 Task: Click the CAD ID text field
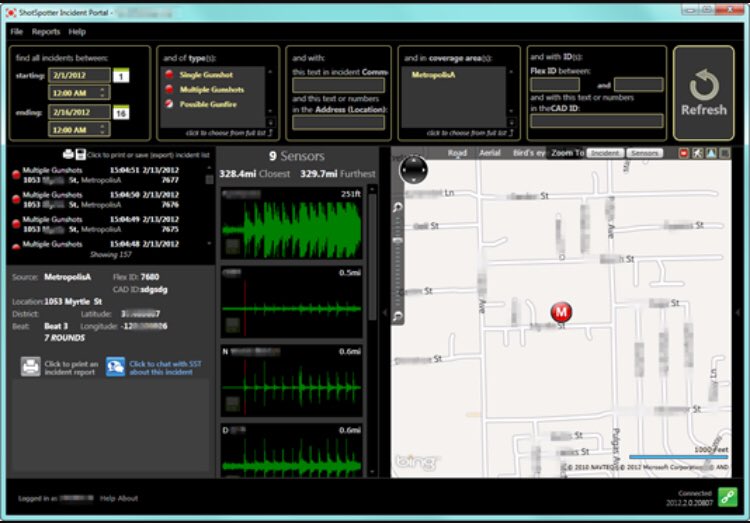click(597, 121)
